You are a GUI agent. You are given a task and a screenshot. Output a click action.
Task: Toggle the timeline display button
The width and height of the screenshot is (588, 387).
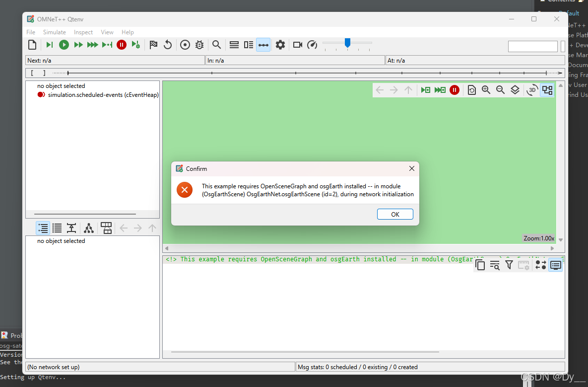263,45
